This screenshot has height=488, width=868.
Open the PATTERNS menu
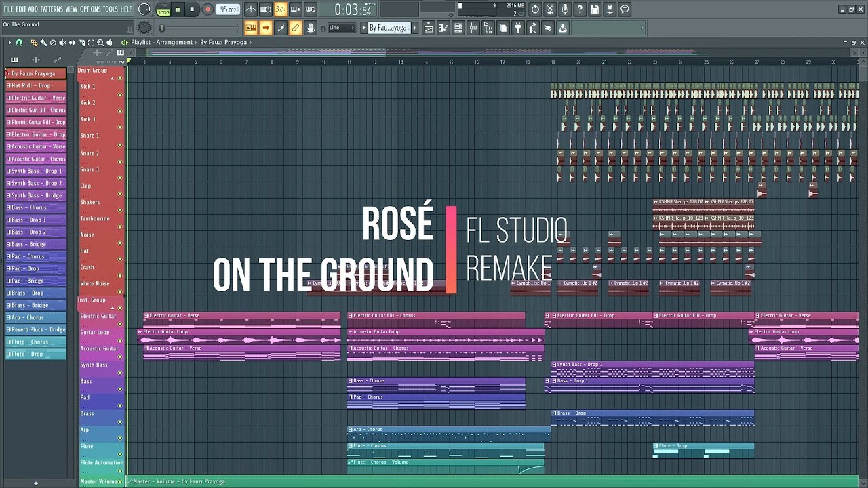(x=52, y=9)
